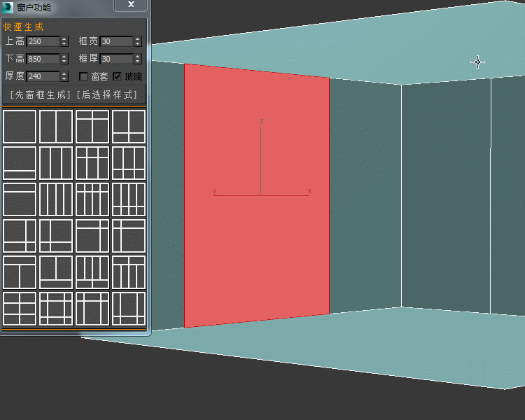Uncheck the 玻璃 glass checkbox

tap(117, 76)
